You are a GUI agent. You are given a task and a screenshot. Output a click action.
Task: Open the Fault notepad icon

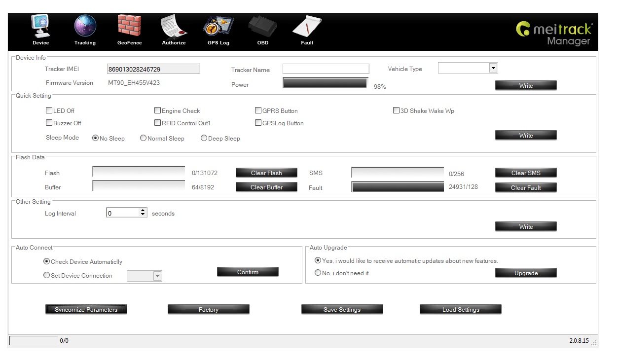tap(307, 28)
